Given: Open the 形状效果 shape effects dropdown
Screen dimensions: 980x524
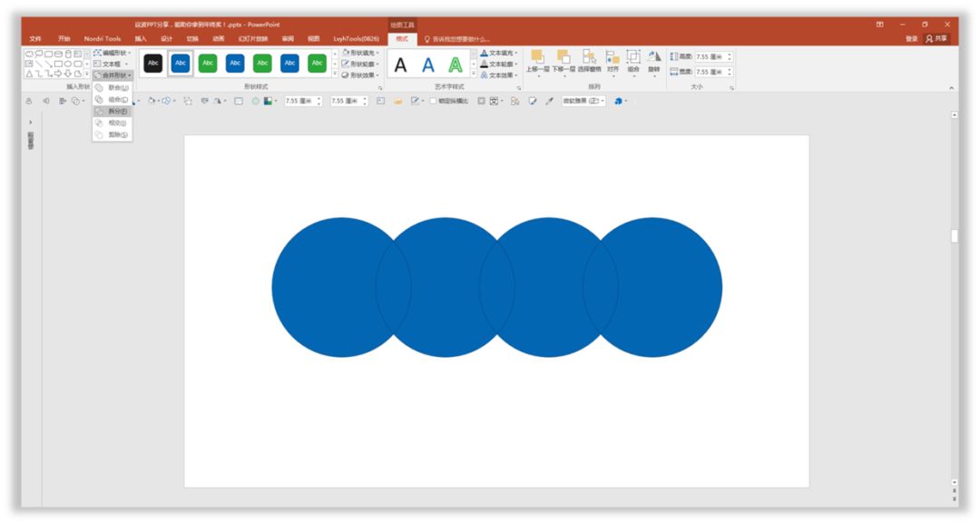Looking at the screenshot, I should point(360,75).
